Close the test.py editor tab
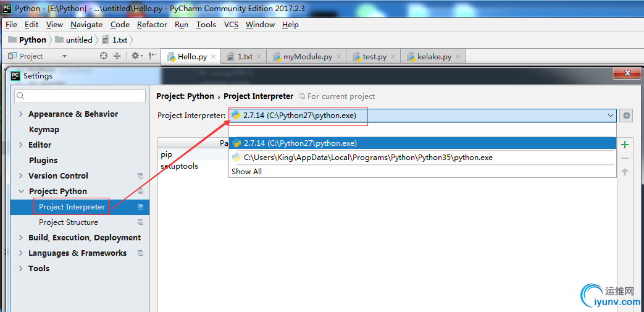The image size is (644, 312). [393, 57]
